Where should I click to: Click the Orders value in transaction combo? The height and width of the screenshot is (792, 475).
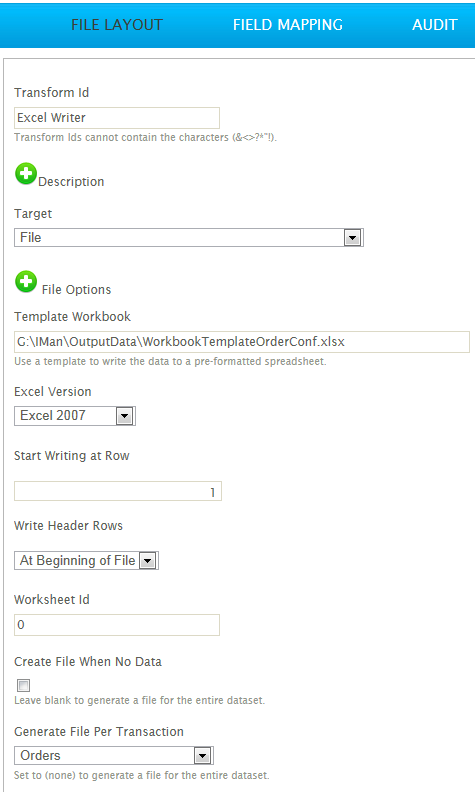[40, 756]
